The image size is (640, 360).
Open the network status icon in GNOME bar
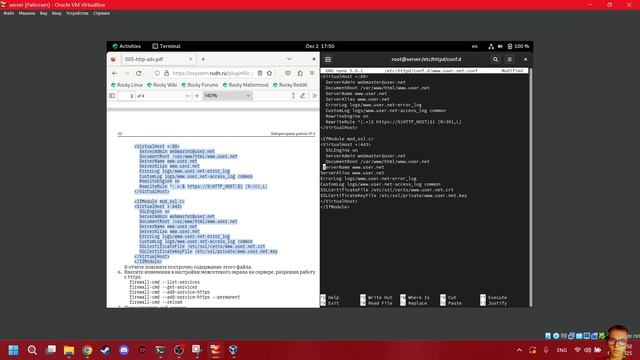click(491, 46)
